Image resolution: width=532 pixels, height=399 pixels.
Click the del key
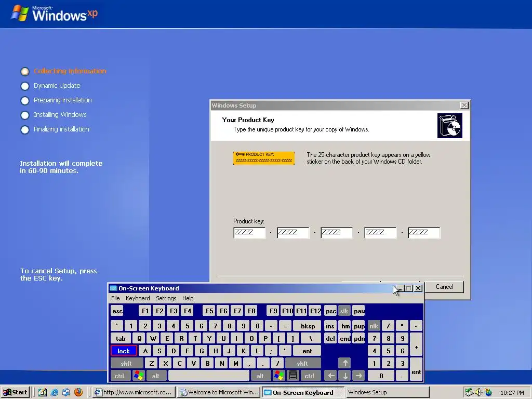pyautogui.click(x=330, y=339)
